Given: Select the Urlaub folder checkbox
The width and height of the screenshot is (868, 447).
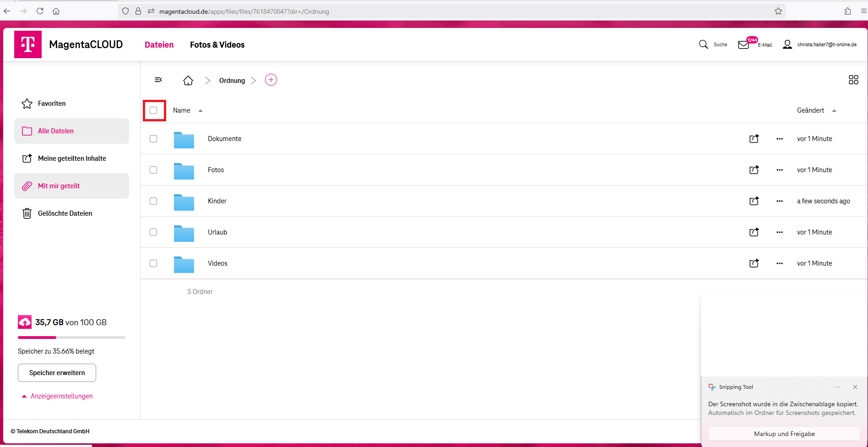Looking at the screenshot, I should click(x=153, y=232).
